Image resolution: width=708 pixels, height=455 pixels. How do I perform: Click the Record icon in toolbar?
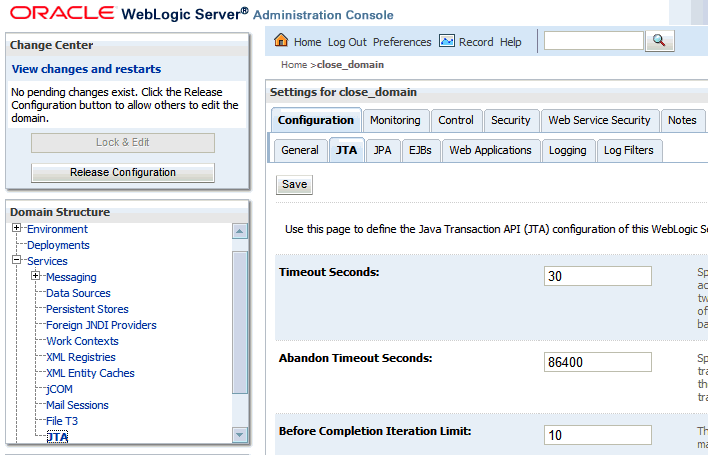447,41
